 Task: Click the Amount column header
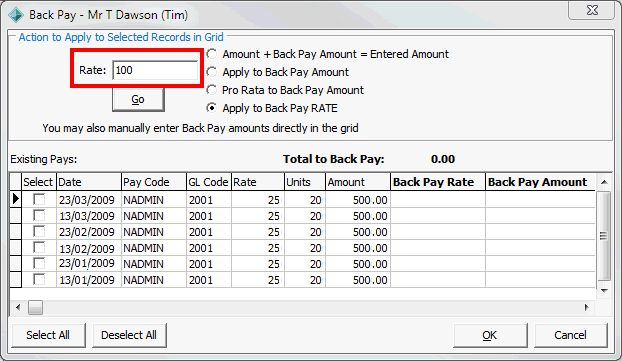[358, 182]
